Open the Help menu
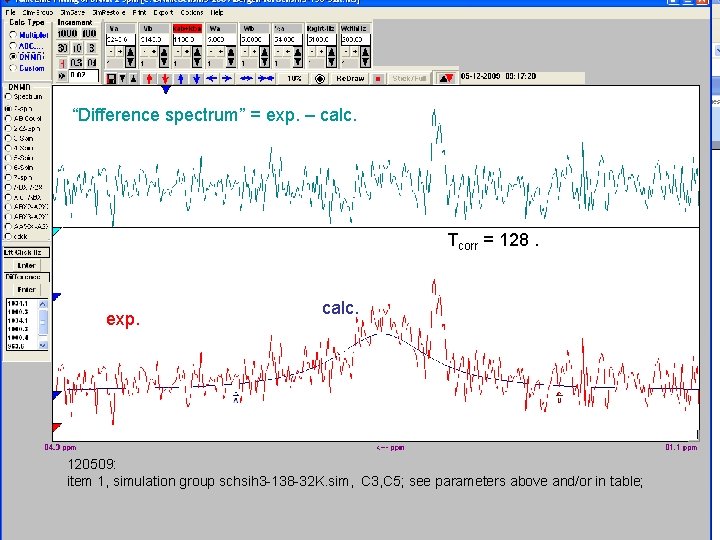Image resolution: width=720 pixels, height=540 pixels. [x=217, y=12]
